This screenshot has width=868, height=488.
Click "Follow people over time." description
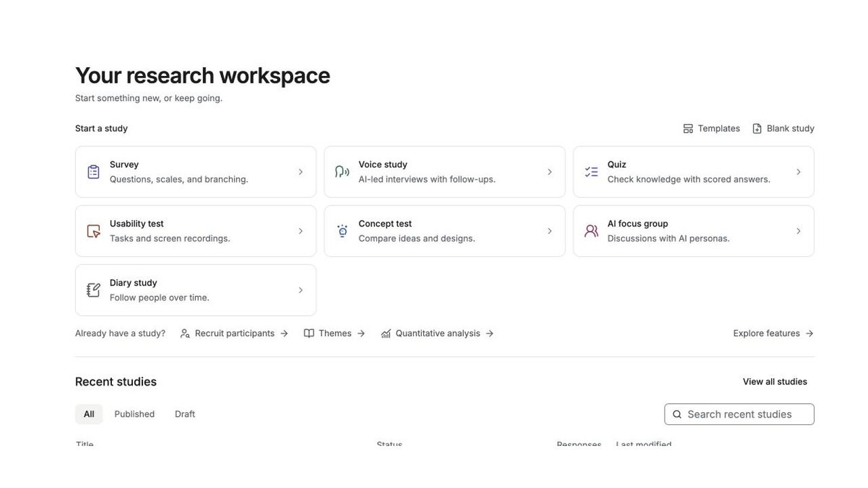pos(159,298)
